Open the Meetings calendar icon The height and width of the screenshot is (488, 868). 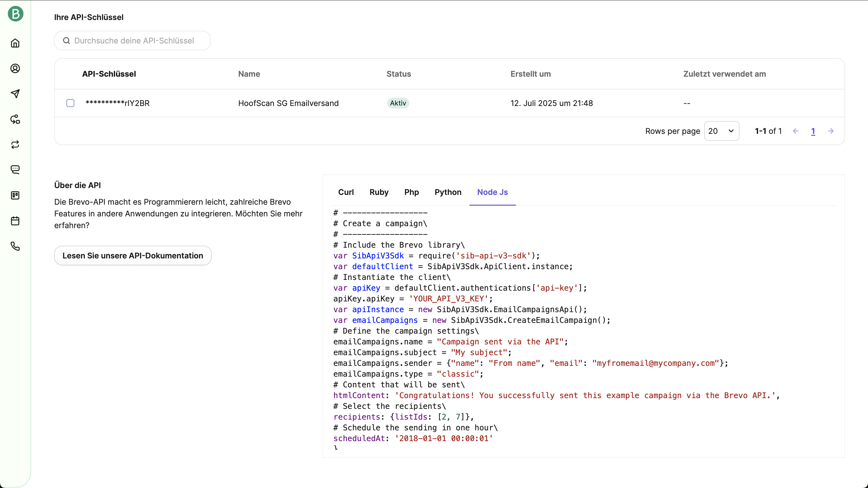[x=15, y=221]
